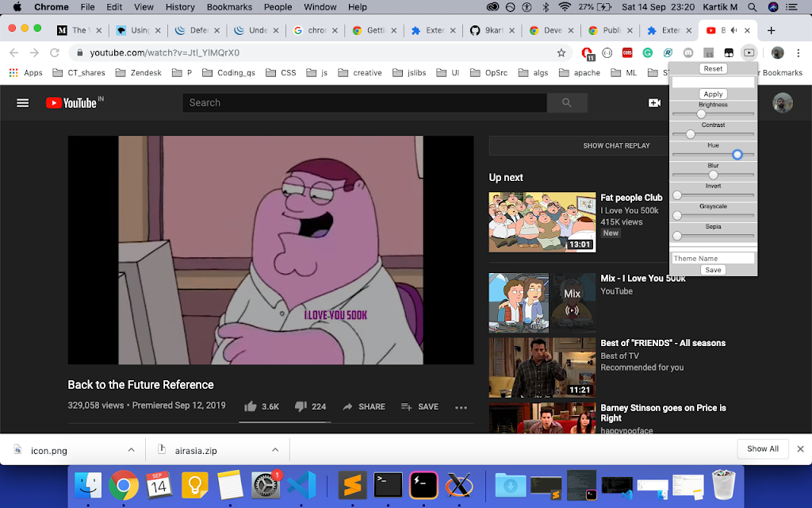The image size is (812, 508).
Task: Open the CSS bookmarks folder
Action: tap(282, 72)
